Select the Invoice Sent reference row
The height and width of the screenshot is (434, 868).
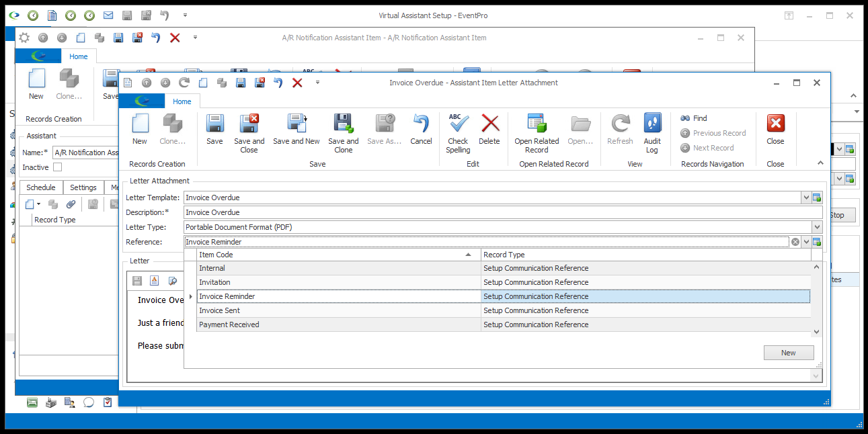click(x=504, y=310)
